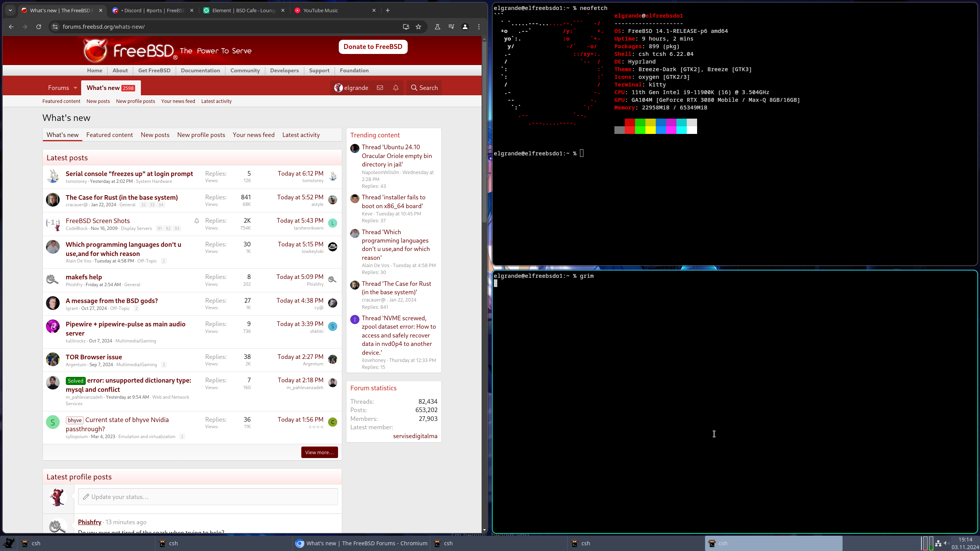Open Trending thread 'installer fails to boot'

tap(394, 202)
